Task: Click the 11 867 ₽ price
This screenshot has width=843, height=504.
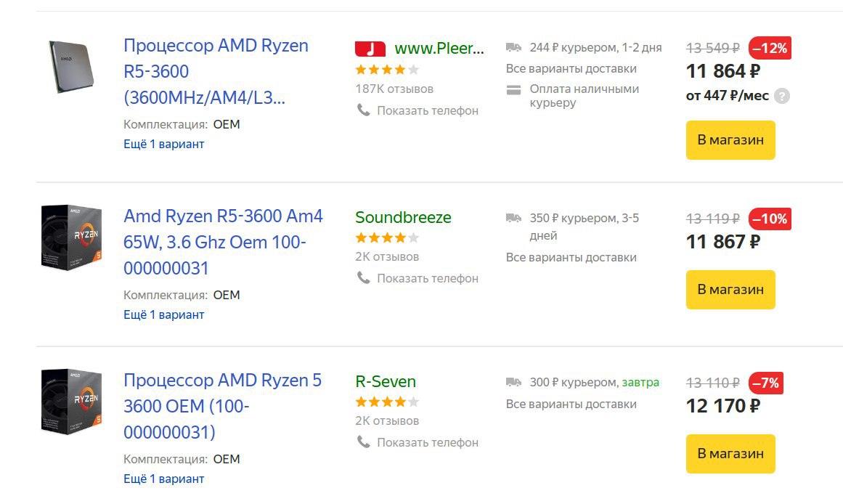Action: tap(723, 242)
